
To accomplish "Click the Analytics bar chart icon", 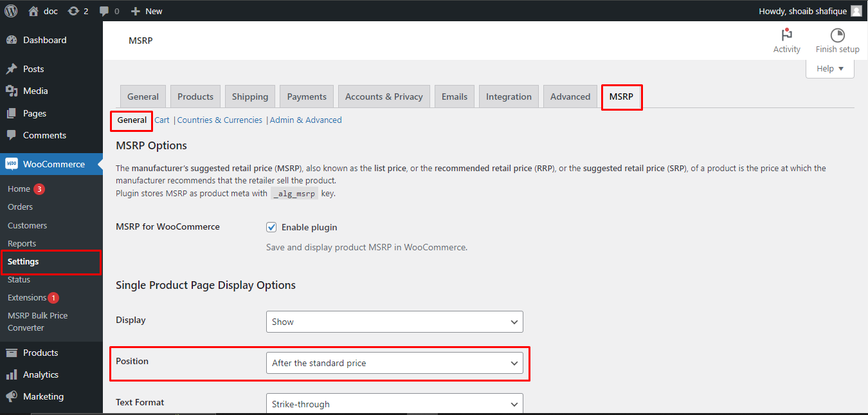I will [x=12, y=374].
